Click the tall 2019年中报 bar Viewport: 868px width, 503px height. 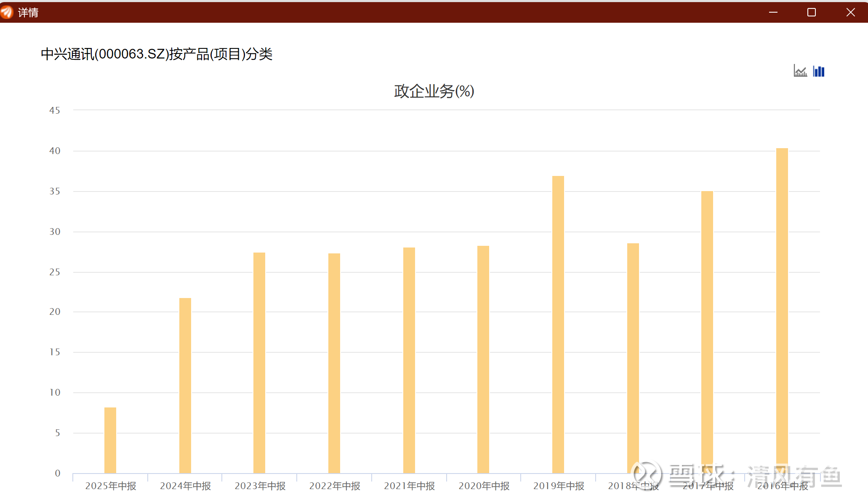tap(558, 324)
